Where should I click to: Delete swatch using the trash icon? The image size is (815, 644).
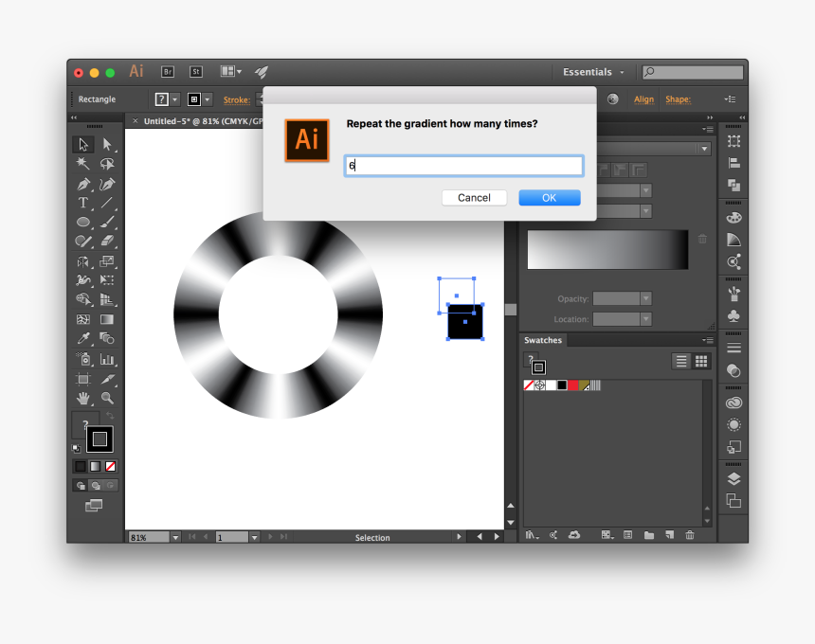[690, 535]
